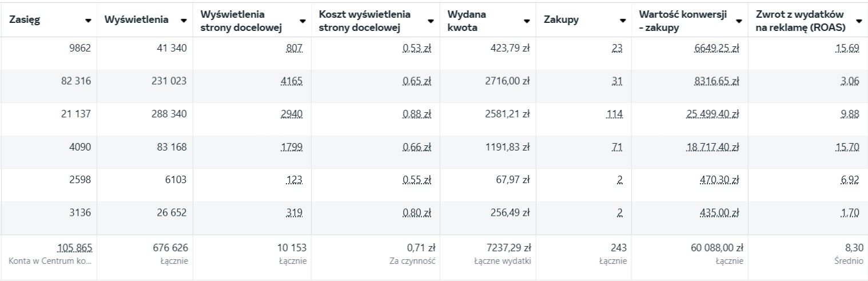
Task: Expand the Wyświetlenia column sort arrow
Action: pyautogui.click(x=184, y=20)
